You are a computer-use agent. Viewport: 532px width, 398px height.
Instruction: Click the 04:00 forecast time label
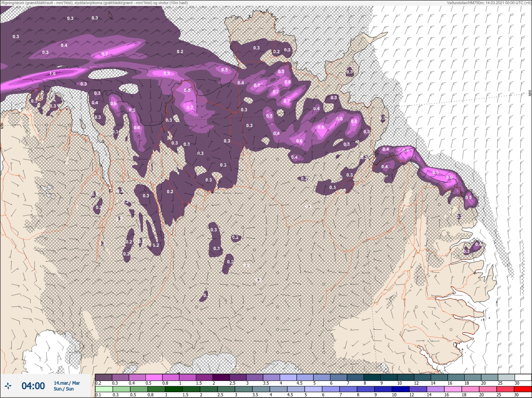click(33, 386)
